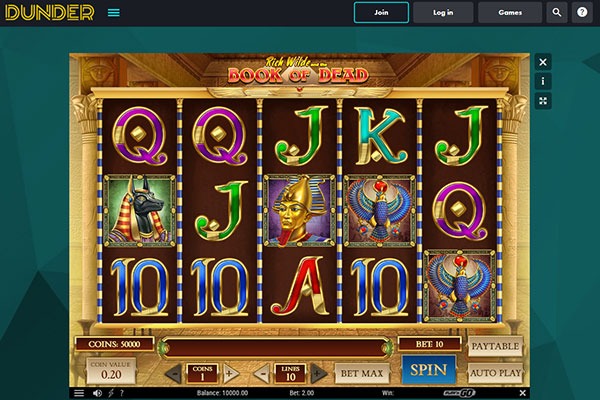Image resolution: width=600 pixels, height=400 pixels.
Task: Increase the Coins value with plus arrow
Action: 230,374
